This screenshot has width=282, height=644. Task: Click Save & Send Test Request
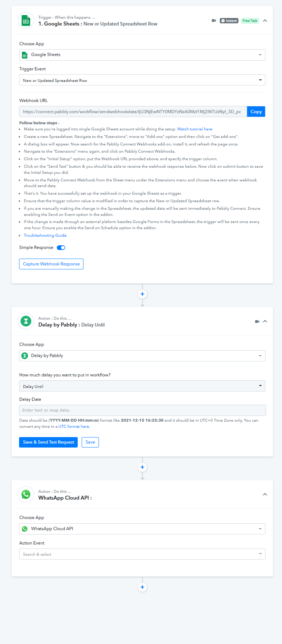[x=48, y=442]
